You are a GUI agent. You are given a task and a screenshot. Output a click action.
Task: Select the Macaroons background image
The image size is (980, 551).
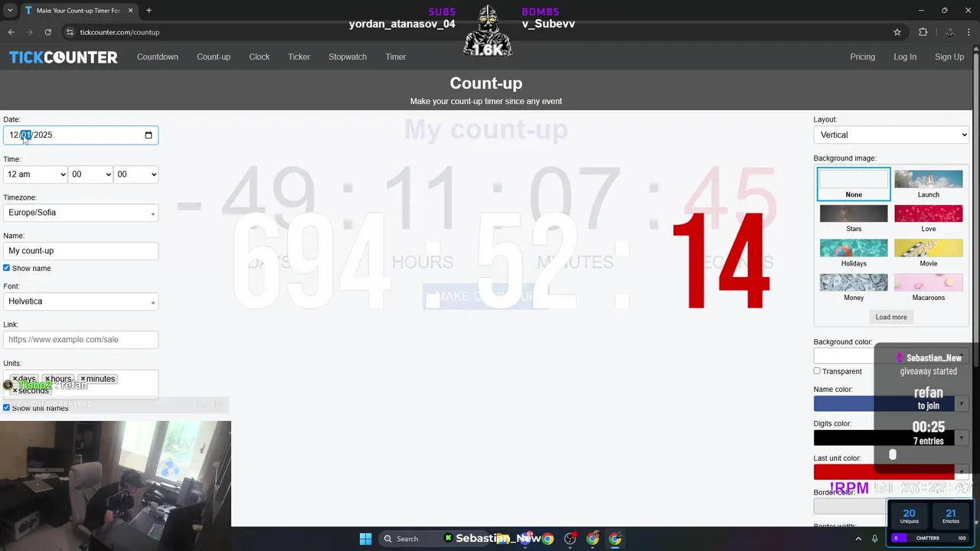coord(929,287)
